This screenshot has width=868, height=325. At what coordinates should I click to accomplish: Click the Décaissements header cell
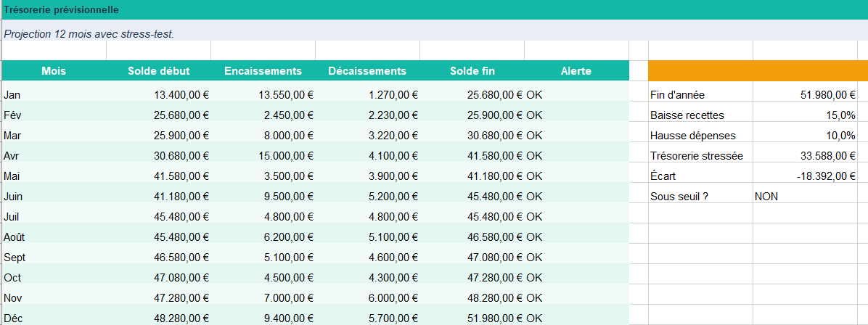click(x=367, y=71)
